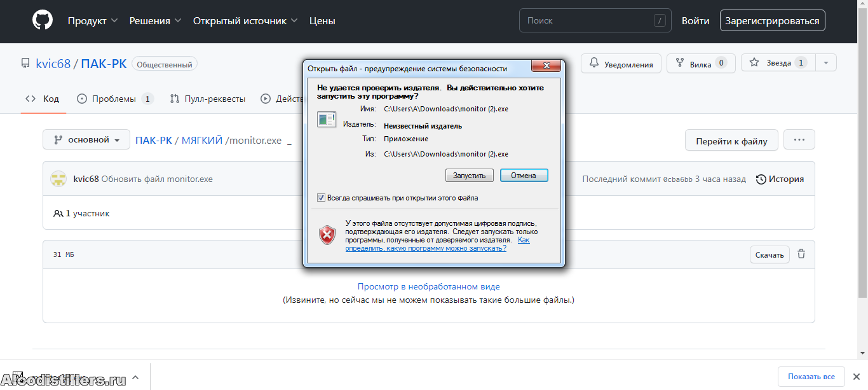Click kvic68 avatar in commit row
The image size is (868, 390).
[x=58, y=179]
